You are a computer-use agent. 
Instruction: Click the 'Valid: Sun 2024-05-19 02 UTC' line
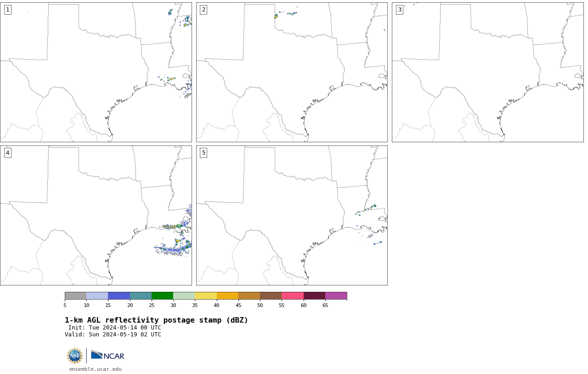pos(113,335)
